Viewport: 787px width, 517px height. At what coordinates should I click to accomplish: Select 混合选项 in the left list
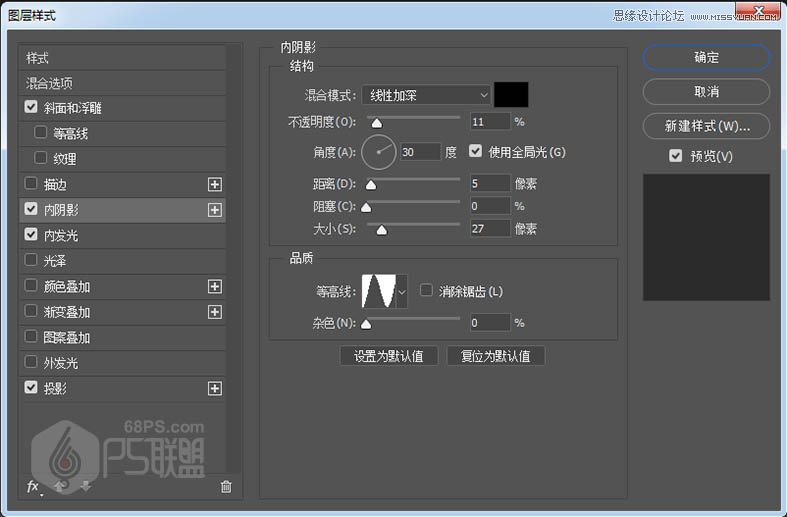(122, 83)
